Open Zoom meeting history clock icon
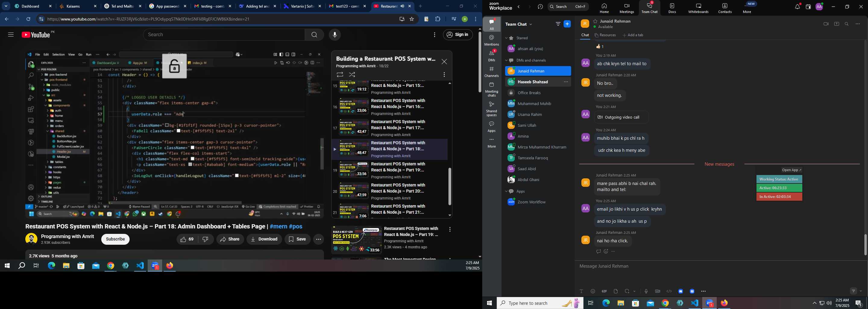Viewport: 868px width, 309px height. click(x=540, y=7)
